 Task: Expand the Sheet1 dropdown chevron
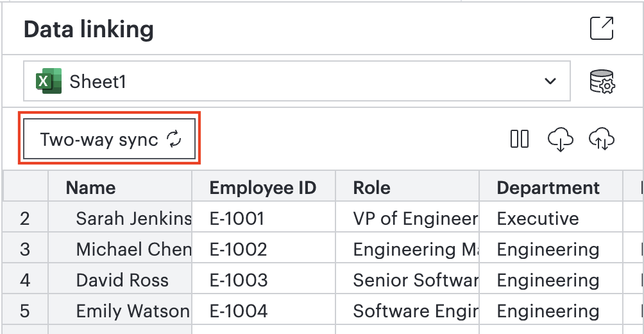[550, 81]
